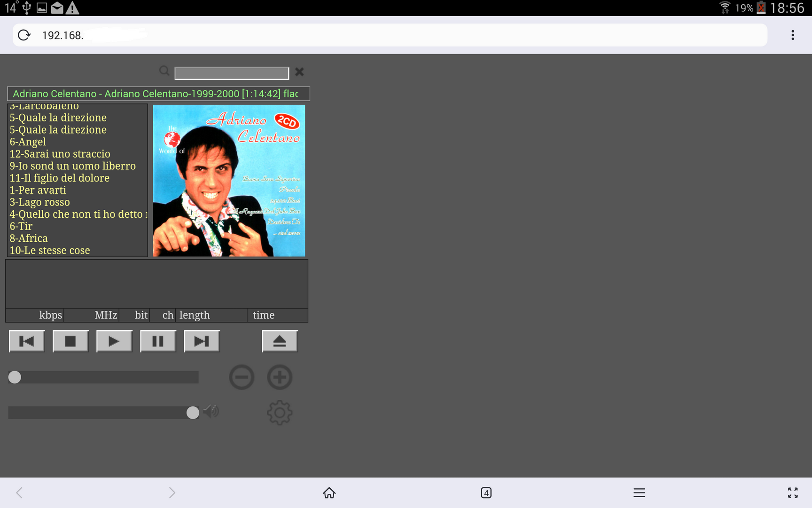Image resolution: width=812 pixels, height=508 pixels.
Task: Mute audio via speaker icon
Action: [211, 412]
